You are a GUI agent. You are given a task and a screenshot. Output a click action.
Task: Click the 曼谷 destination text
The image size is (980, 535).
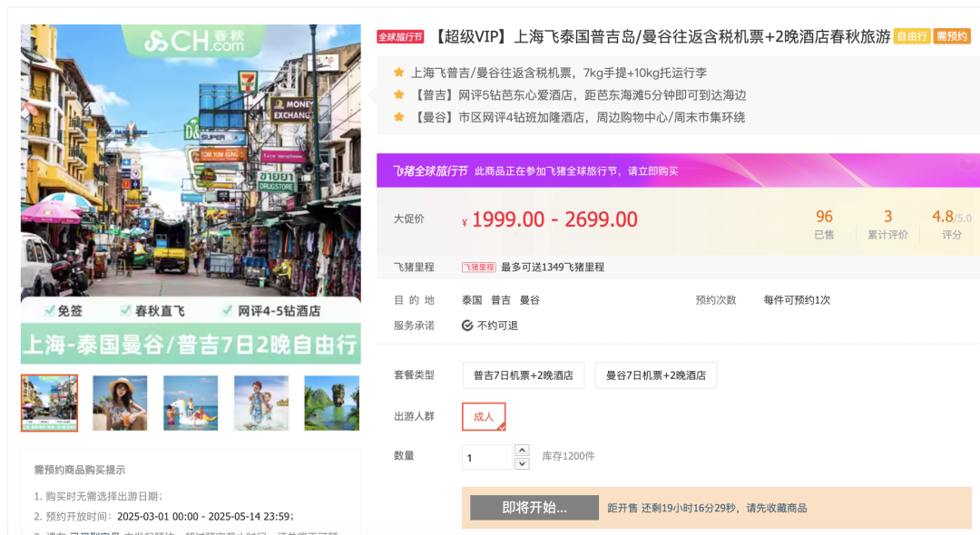click(529, 299)
